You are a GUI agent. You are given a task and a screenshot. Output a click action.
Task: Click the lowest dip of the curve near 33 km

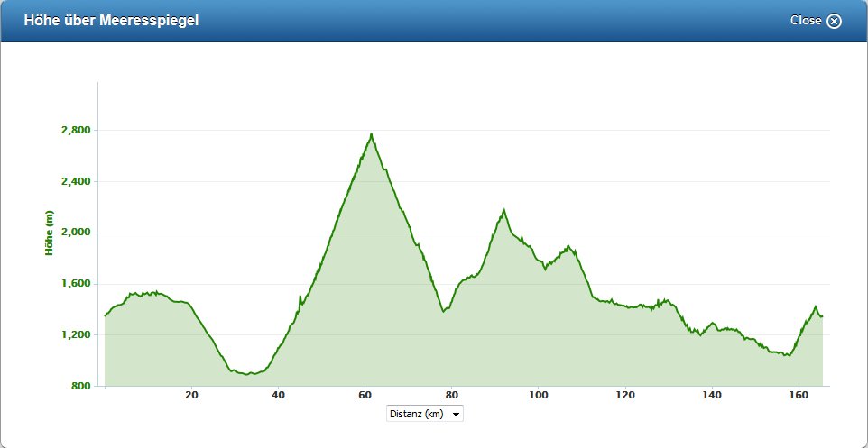[x=250, y=373]
